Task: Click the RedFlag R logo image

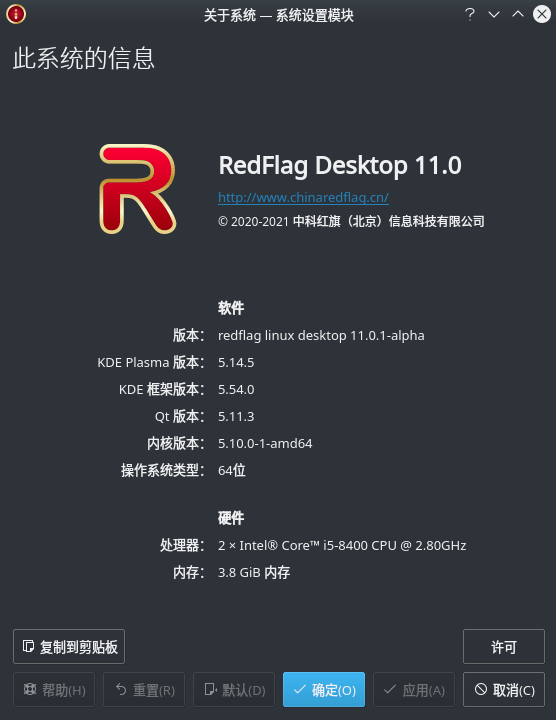Action: [138, 189]
